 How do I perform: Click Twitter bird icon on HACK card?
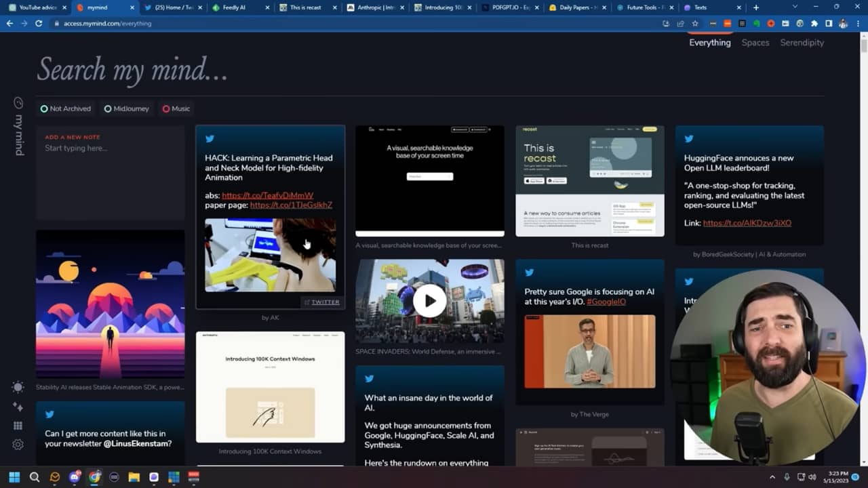210,139
